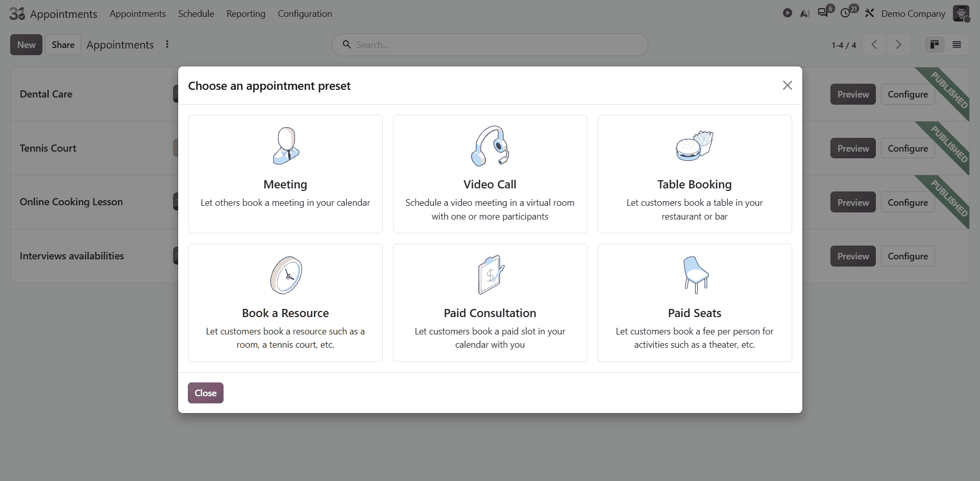980x481 pixels.
Task: Open the messages chat icon with badge
Action: coord(823,13)
